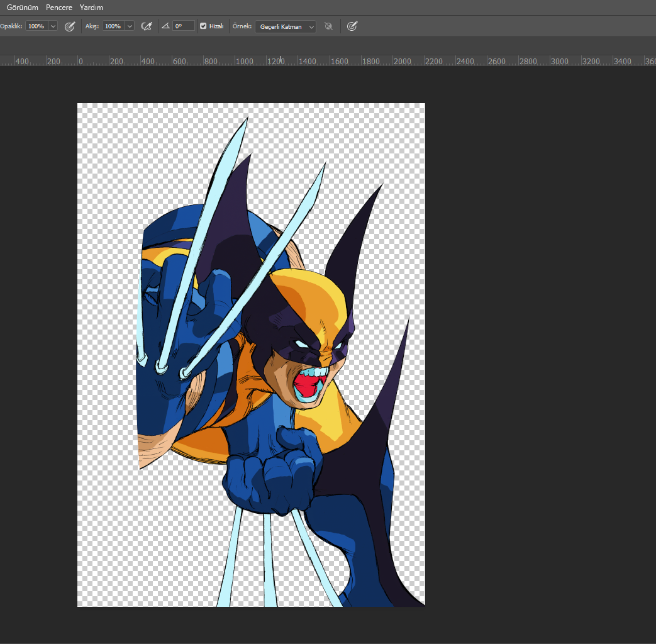Click the Akış 100% value field
This screenshot has height=644, width=656.
[x=113, y=26]
